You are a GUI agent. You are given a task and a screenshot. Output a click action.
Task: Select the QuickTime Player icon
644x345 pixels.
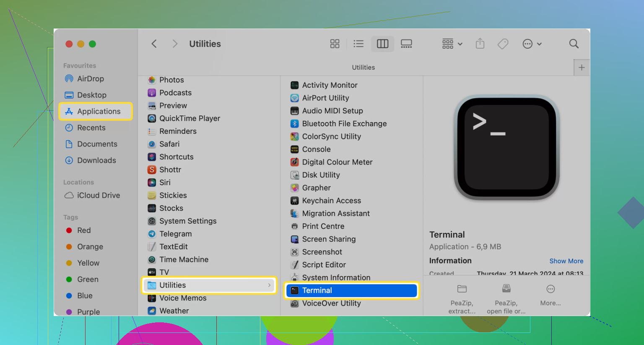(152, 118)
